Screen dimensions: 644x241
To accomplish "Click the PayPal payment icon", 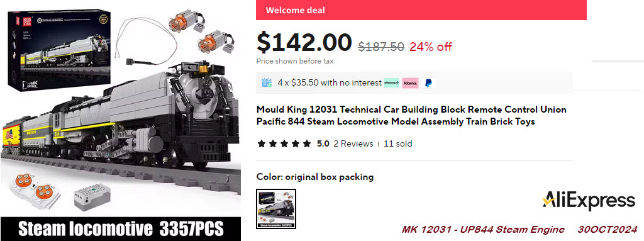I will tap(428, 83).
